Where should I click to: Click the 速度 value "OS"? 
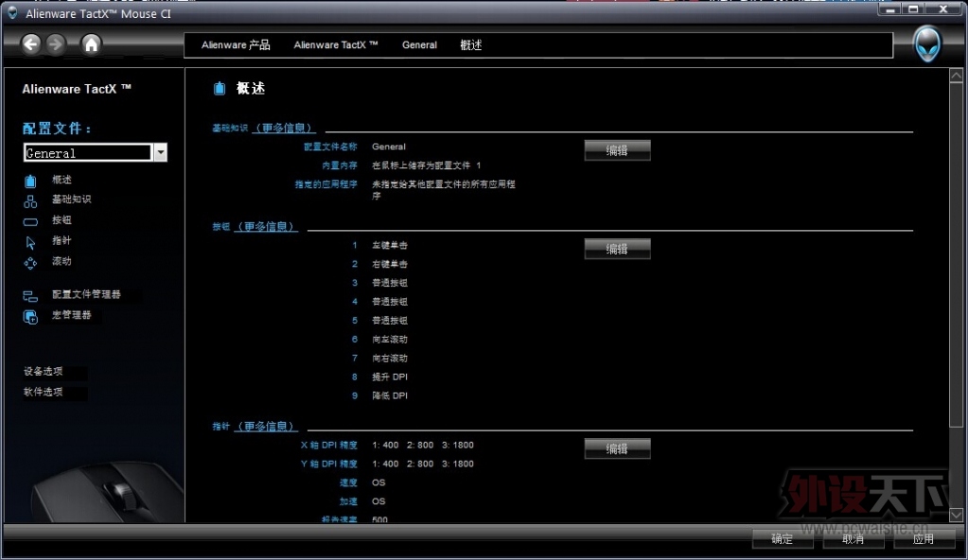click(378, 482)
